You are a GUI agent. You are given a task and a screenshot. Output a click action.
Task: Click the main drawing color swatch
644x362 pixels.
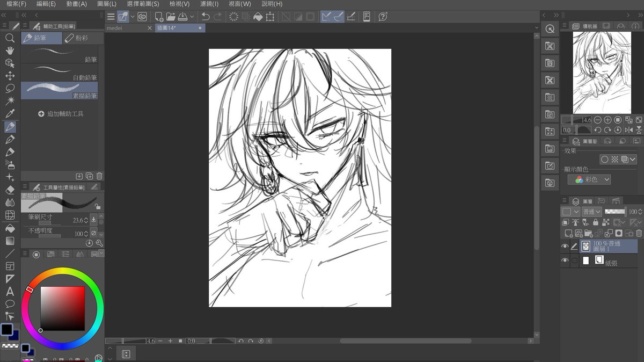point(6,329)
